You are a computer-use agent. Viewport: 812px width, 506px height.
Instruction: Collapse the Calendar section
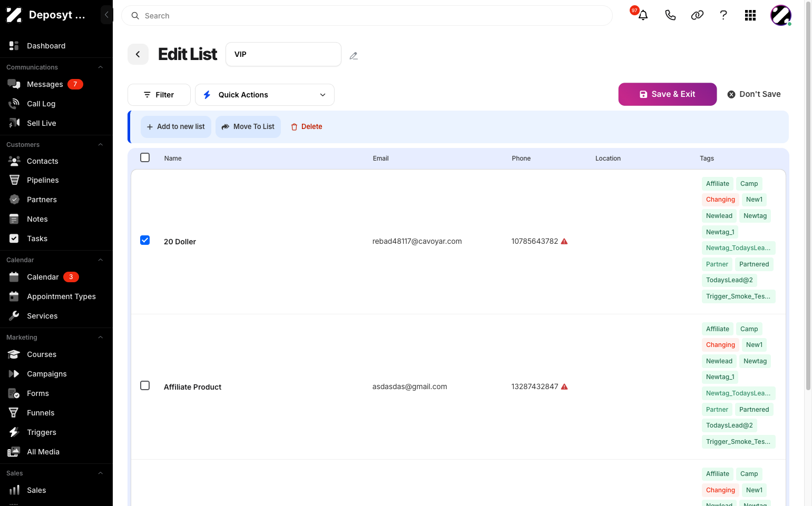point(100,260)
